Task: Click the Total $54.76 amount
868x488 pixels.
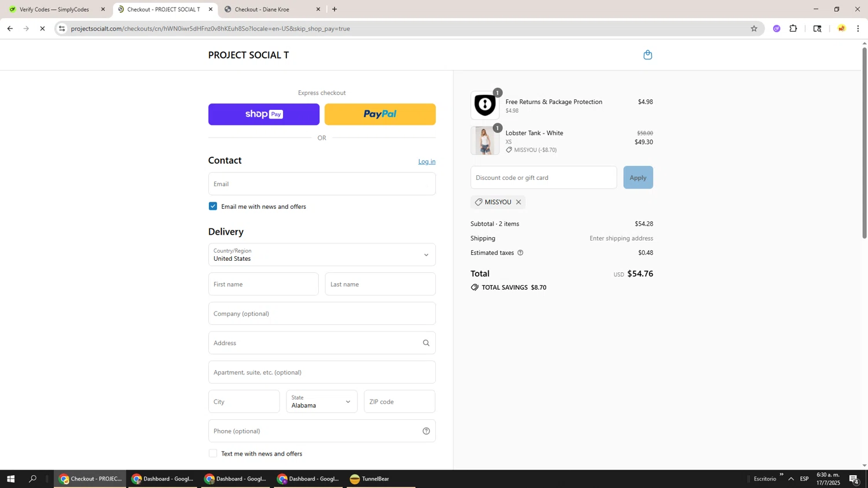Action: [640, 274]
